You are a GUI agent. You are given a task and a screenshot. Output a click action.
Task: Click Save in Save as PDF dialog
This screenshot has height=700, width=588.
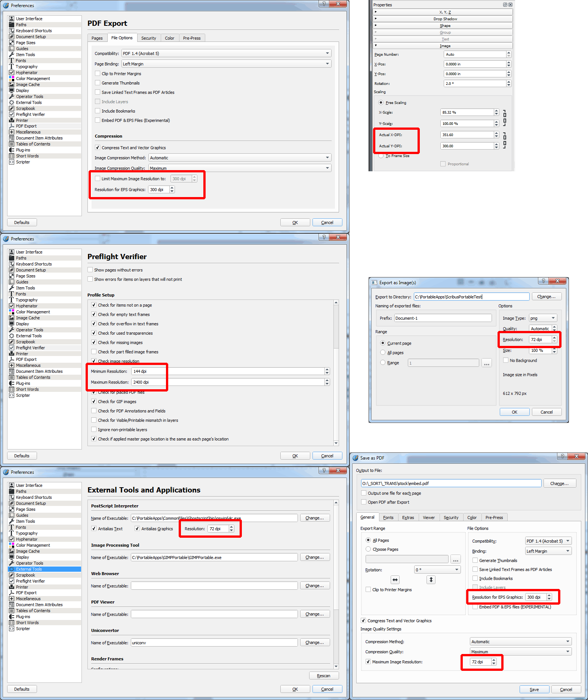coord(534,690)
